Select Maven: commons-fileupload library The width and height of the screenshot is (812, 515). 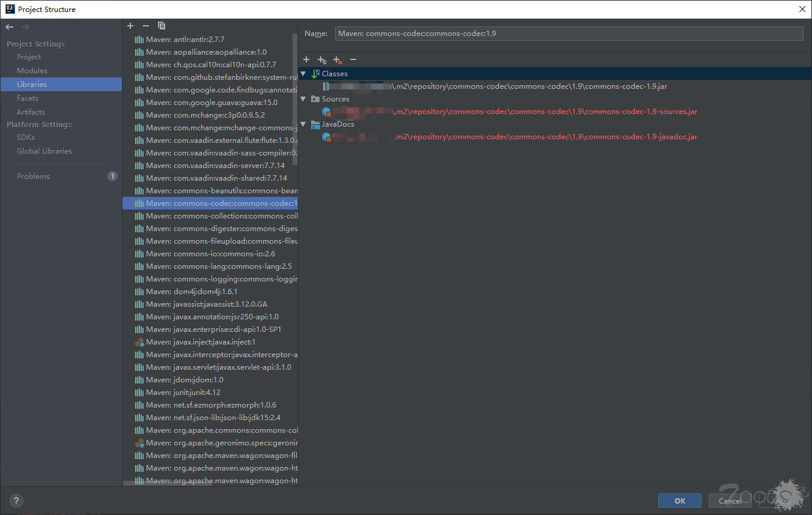(210, 241)
